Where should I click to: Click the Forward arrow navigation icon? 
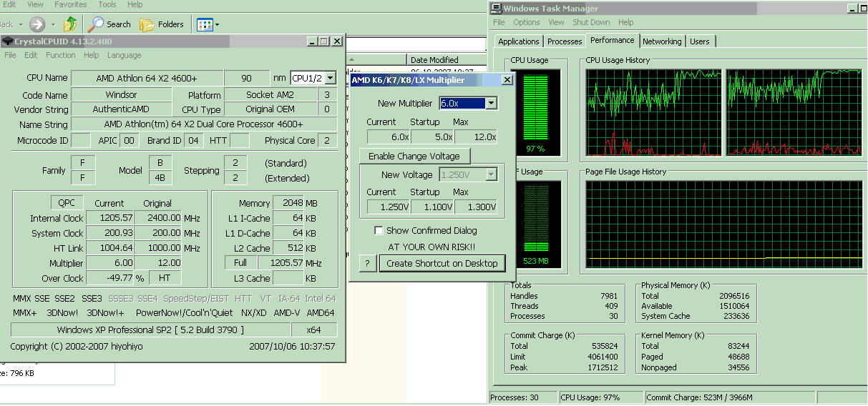[37, 24]
